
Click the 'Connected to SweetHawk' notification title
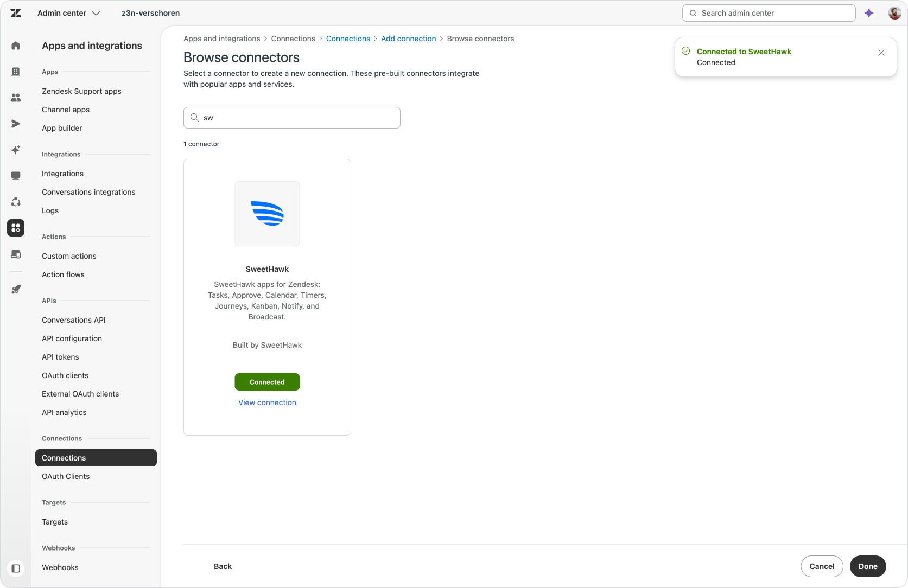tap(744, 52)
